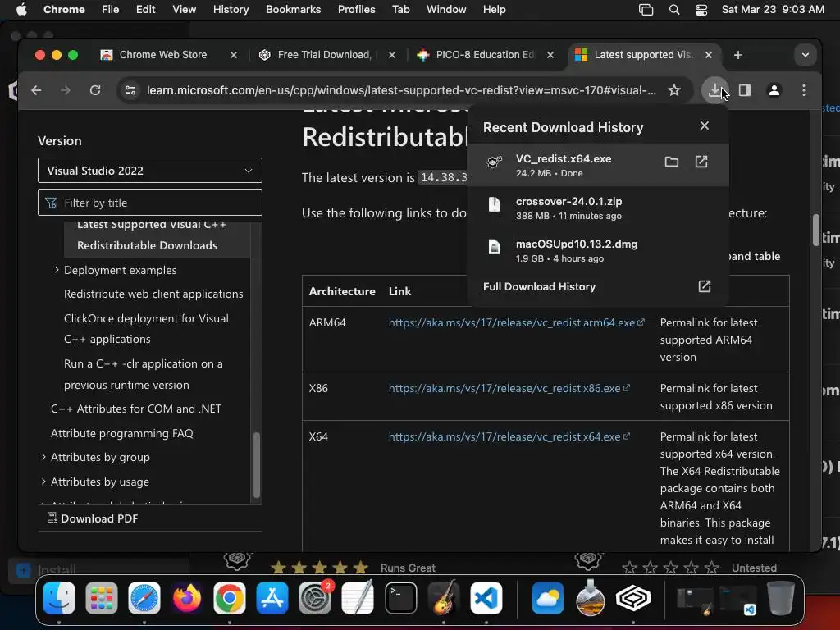Open Visual Studio 2022 version dropdown

pos(150,171)
